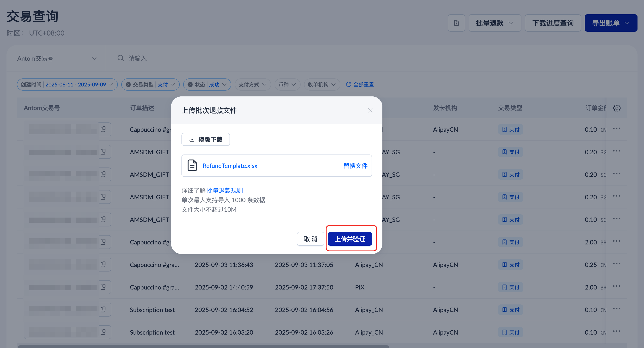
Task: Click the document icon beside 批量退款
Action: click(x=456, y=23)
